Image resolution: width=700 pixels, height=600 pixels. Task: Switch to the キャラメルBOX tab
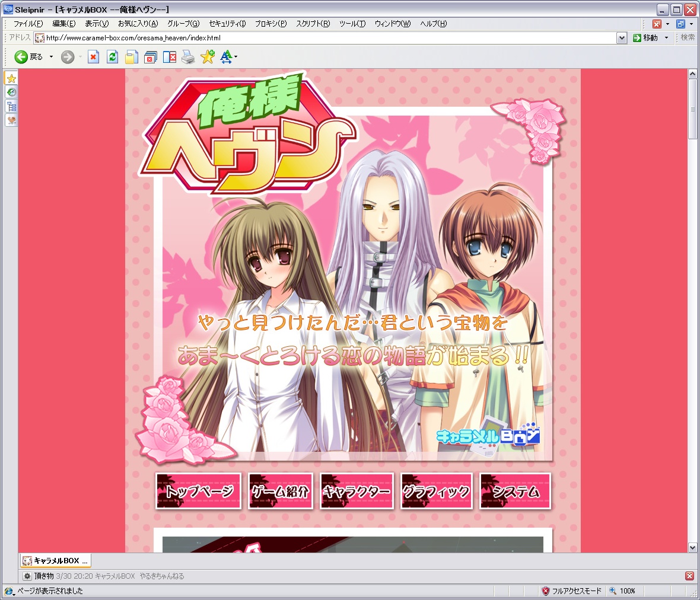point(55,561)
